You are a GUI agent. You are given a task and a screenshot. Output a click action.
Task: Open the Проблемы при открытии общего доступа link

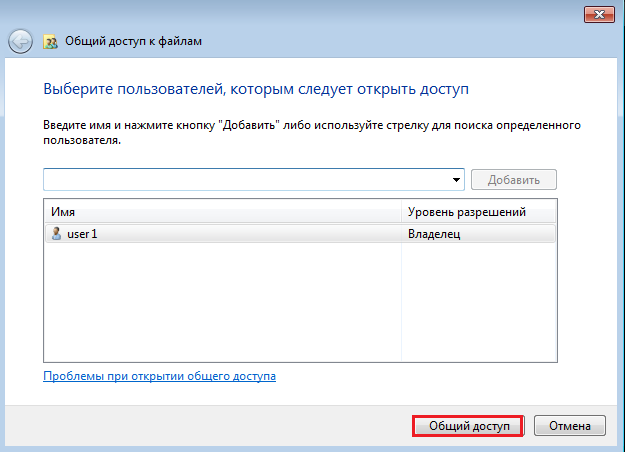click(159, 376)
